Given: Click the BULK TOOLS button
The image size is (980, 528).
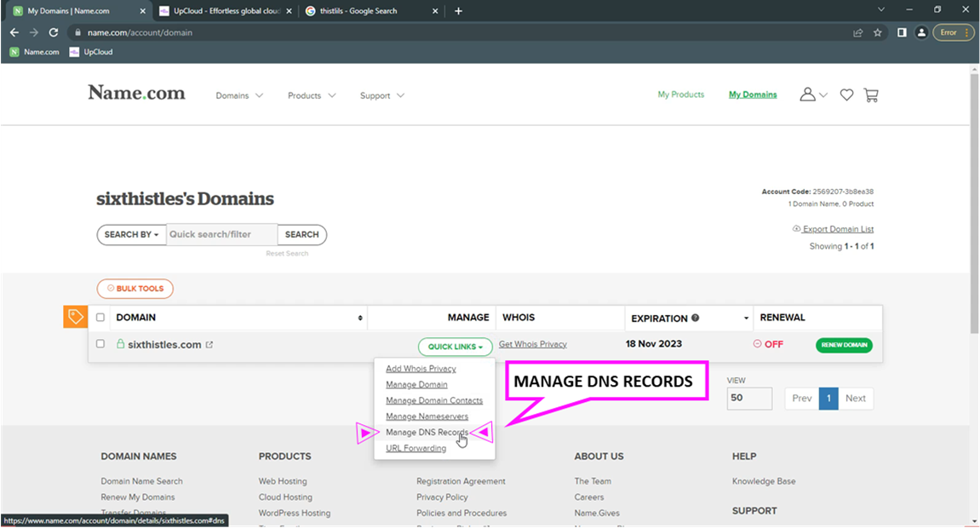Looking at the screenshot, I should click(x=135, y=289).
